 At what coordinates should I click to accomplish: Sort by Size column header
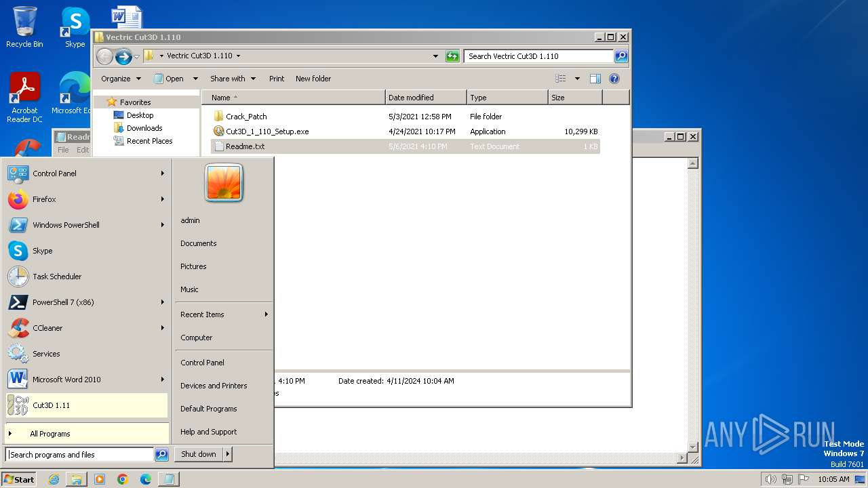click(x=575, y=98)
